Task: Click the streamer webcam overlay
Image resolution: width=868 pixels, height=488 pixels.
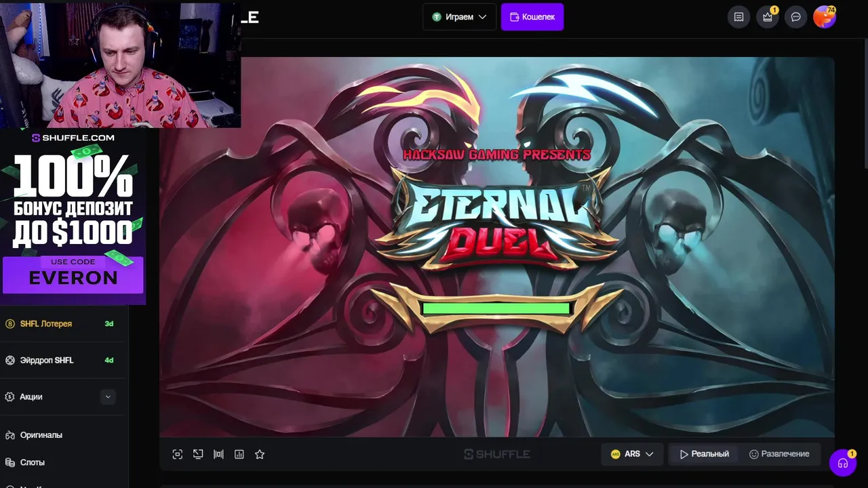Action: coord(120,64)
